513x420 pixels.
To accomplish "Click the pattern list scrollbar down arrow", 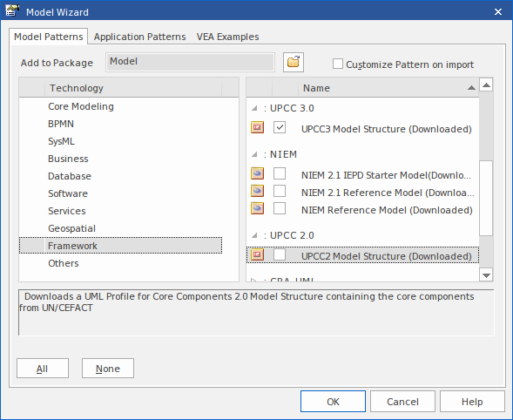I will 486,275.
